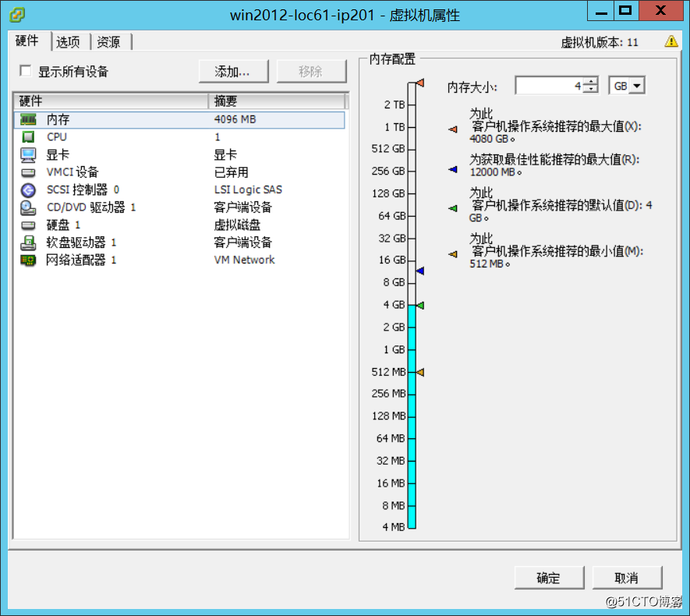Click the 4080 GB maximum value text
The width and height of the screenshot is (690, 616).
[492, 139]
